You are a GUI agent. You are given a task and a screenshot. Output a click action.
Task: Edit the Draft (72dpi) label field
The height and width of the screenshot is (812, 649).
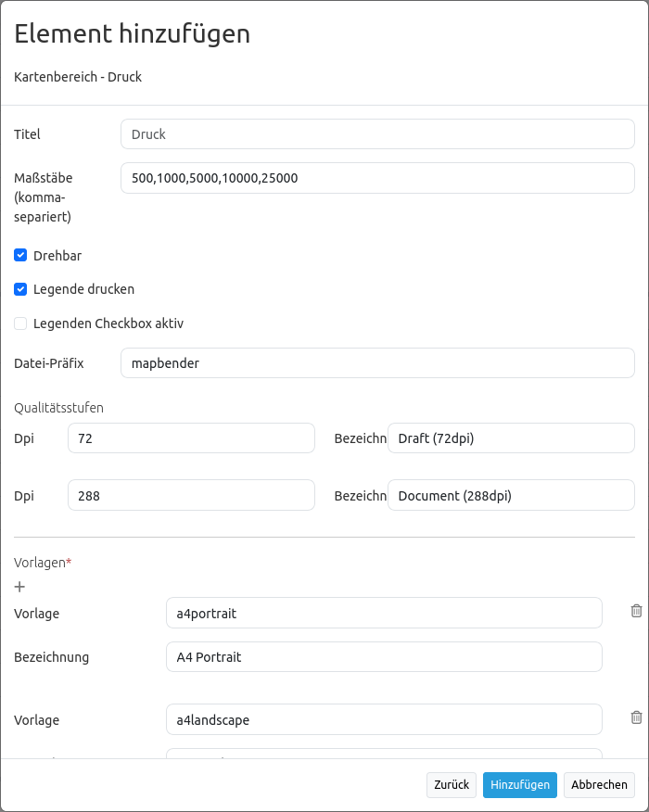[510, 438]
